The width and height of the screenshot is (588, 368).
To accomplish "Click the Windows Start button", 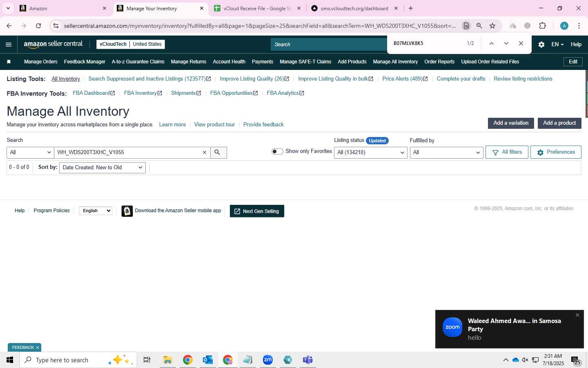I will (x=10, y=360).
